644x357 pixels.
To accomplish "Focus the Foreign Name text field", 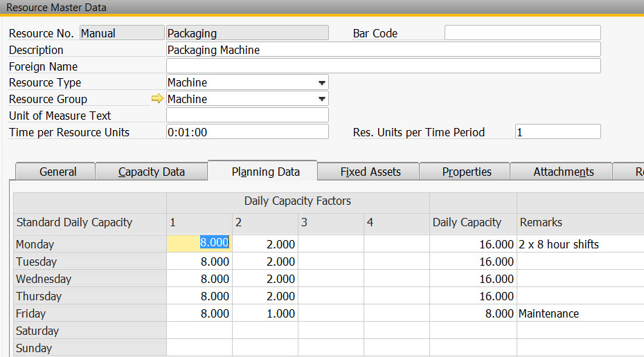I will click(383, 66).
